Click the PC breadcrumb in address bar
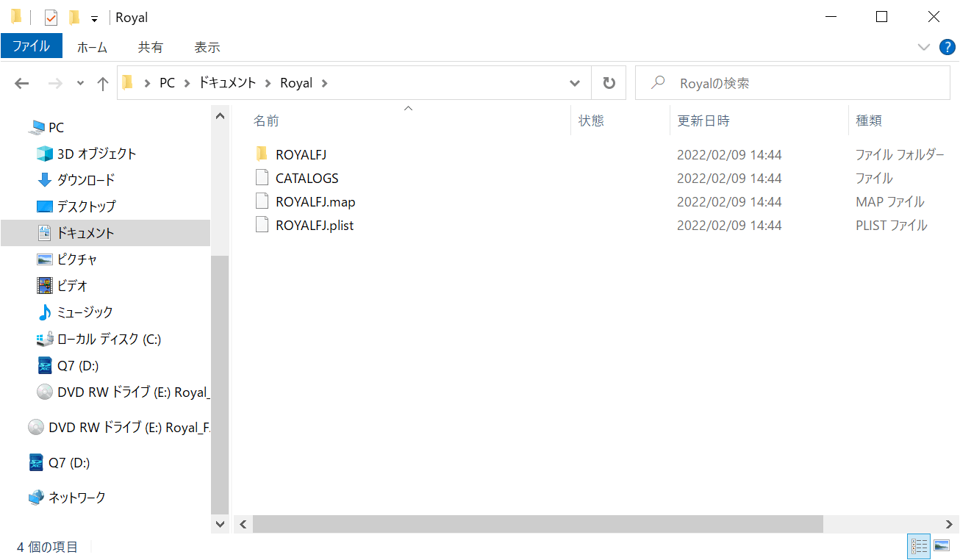This screenshot has height=560, width=960. click(168, 83)
